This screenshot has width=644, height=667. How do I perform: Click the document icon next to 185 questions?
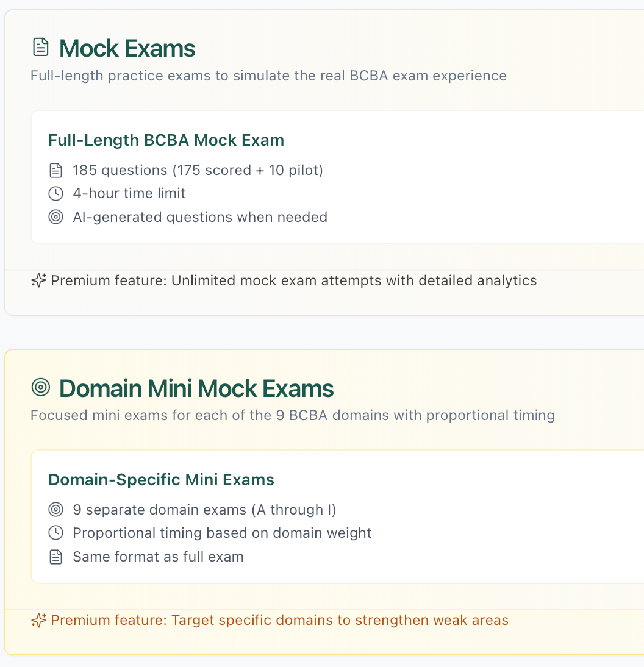click(x=55, y=170)
